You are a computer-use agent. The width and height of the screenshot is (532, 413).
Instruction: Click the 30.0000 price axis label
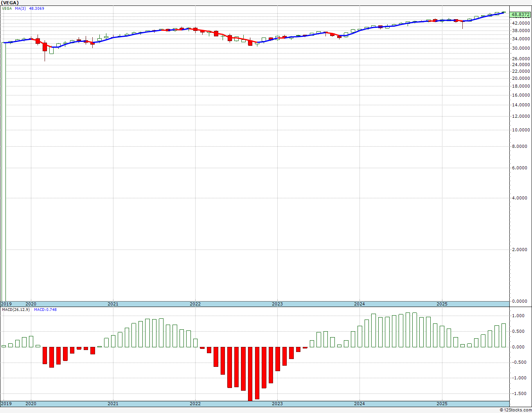(521, 48)
